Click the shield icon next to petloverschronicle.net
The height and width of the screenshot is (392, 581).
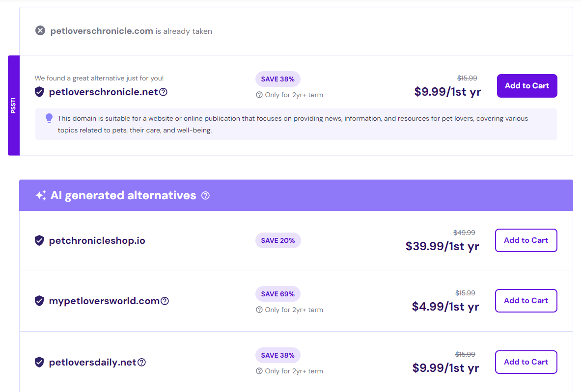pos(39,92)
